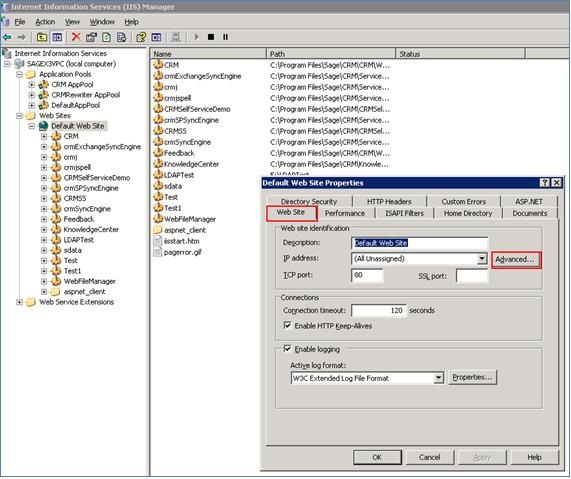This screenshot has height=479, width=571.
Task: Toggle Enable HTTP Keep-Alives checkbox
Action: point(287,325)
